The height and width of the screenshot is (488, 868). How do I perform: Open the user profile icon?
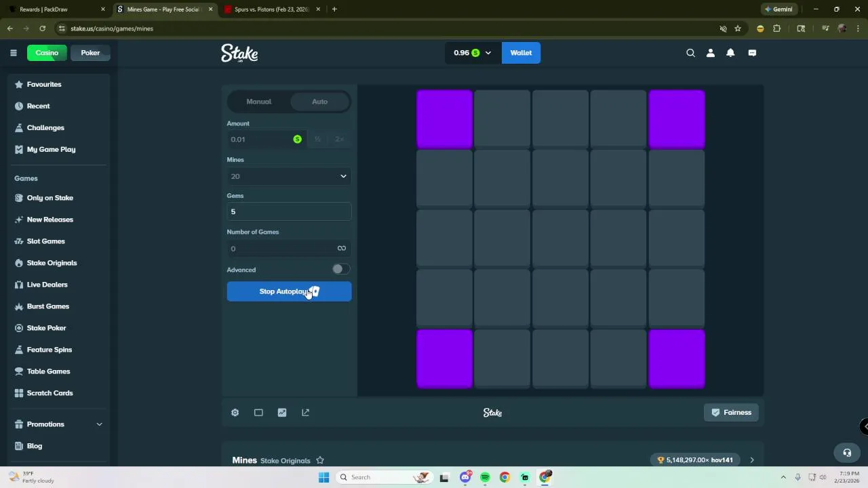(x=711, y=53)
